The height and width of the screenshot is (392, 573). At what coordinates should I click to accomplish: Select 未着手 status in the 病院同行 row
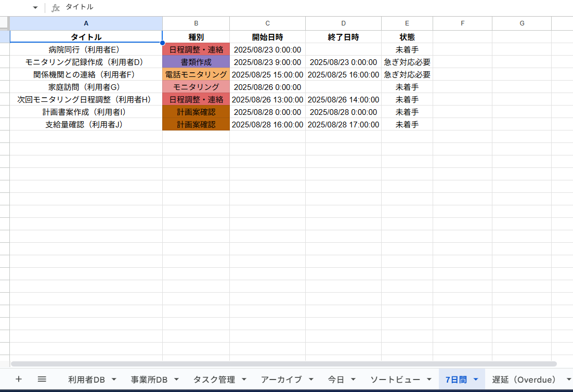click(x=407, y=50)
